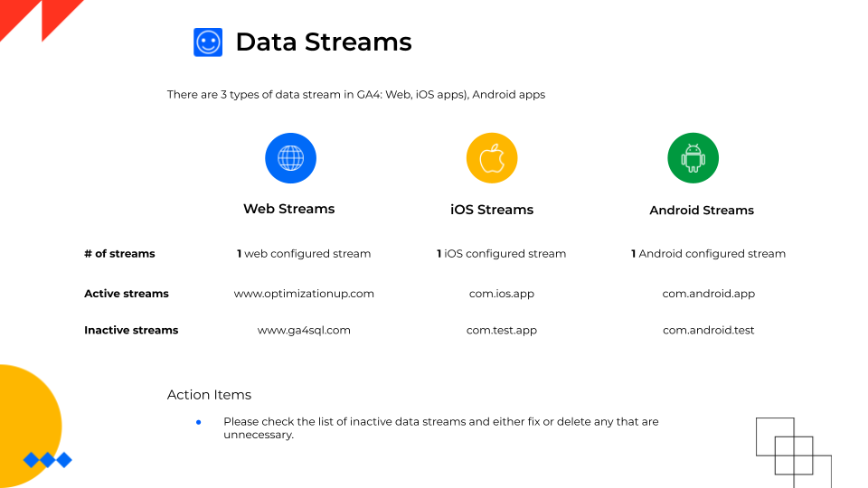Viewport: 868px width, 488px height.
Task: Select the blue globe Web Streams icon
Action: (290, 158)
